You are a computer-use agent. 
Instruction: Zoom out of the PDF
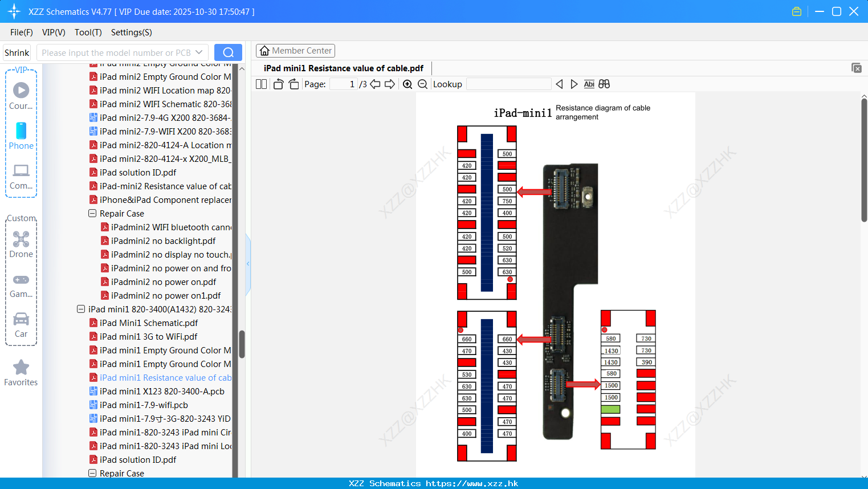pos(422,84)
